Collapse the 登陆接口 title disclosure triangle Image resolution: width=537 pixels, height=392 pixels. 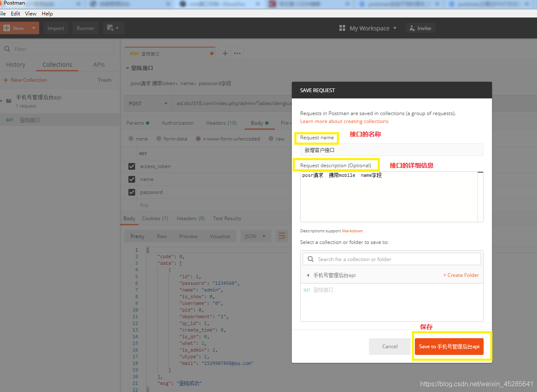(127, 68)
